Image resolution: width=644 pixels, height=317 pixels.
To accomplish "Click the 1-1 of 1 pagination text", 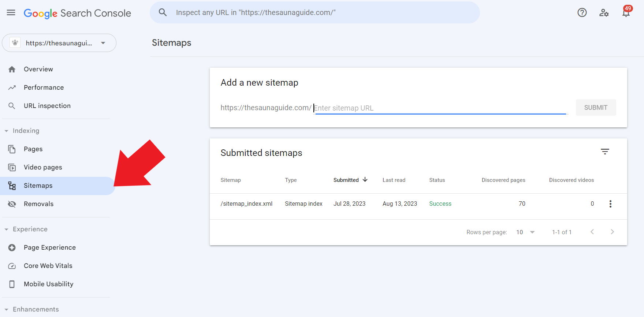I will click(x=562, y=232).
